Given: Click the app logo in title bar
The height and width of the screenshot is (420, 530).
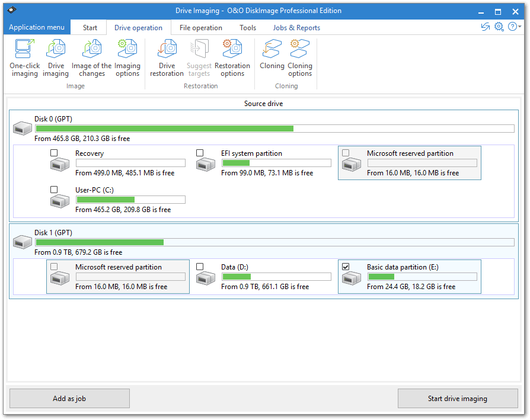Looking at the screenshot, I should pos(11,10).
